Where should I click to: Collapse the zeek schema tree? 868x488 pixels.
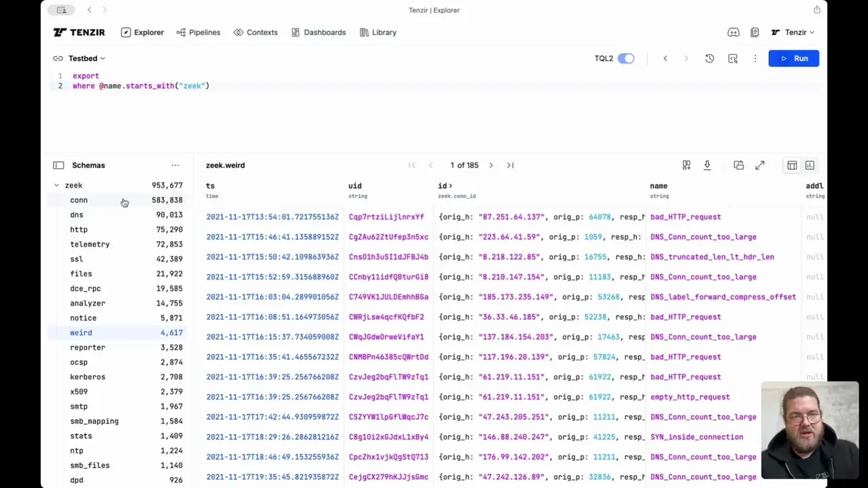click(x=56, y=185)
